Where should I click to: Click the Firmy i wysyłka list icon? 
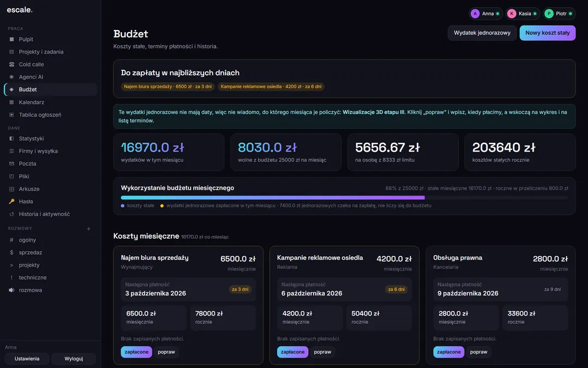coord(11,151)
